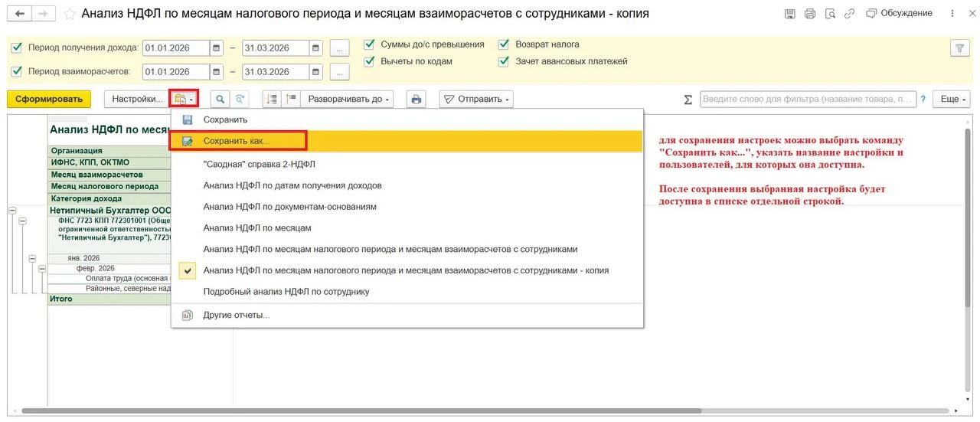The width and height of the screenshot is (980, 422).
Task: Click income period start date field
Action: point(175,47)
